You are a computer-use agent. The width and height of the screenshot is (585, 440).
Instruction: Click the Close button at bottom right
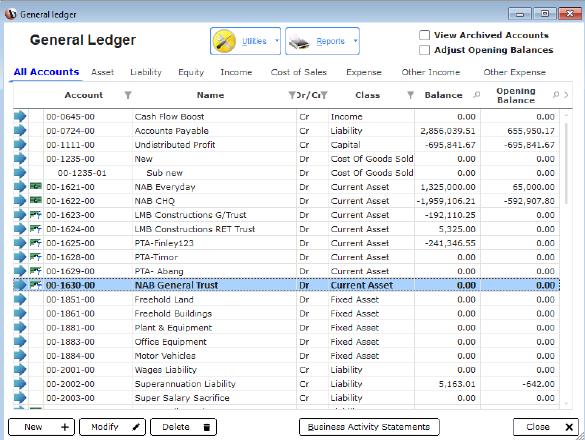pyautogui.click(x=546, y=427)
